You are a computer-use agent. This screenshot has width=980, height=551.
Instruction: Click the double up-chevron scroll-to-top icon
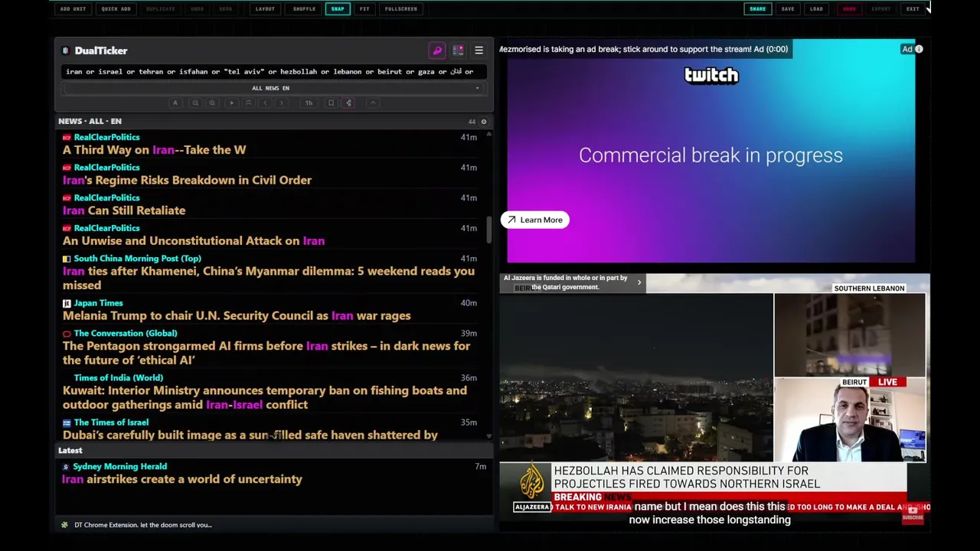248,103
